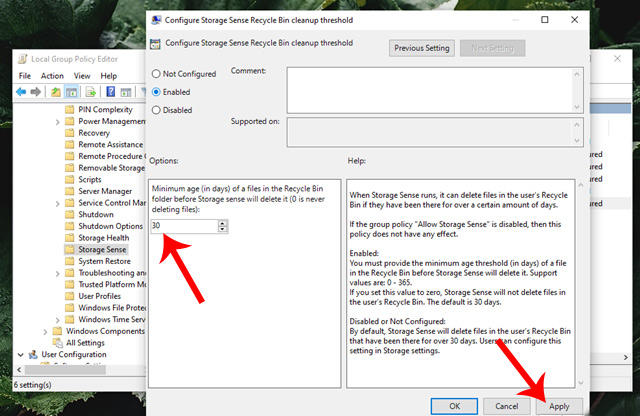Select the Disabled radio button

point(156,110)
